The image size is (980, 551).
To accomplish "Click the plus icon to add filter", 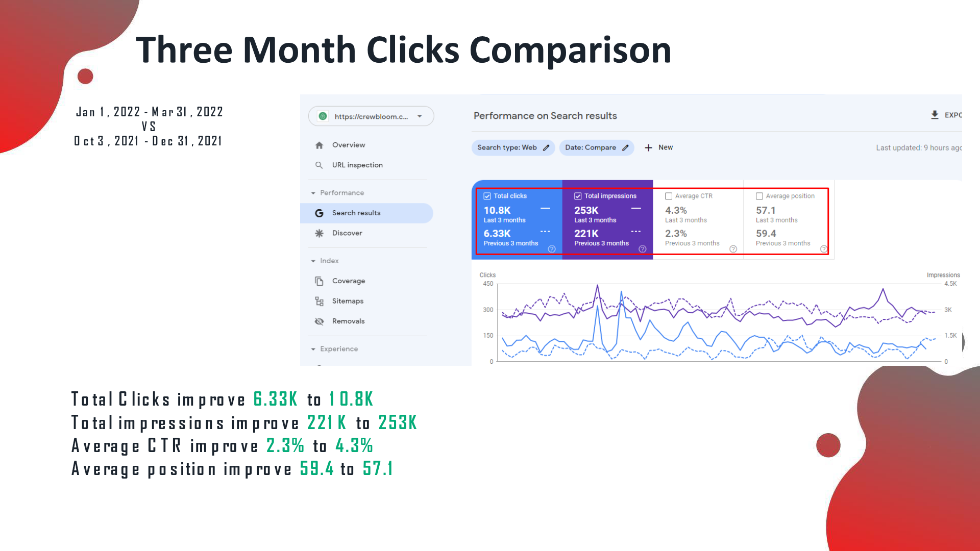I will tap(648, 148).
